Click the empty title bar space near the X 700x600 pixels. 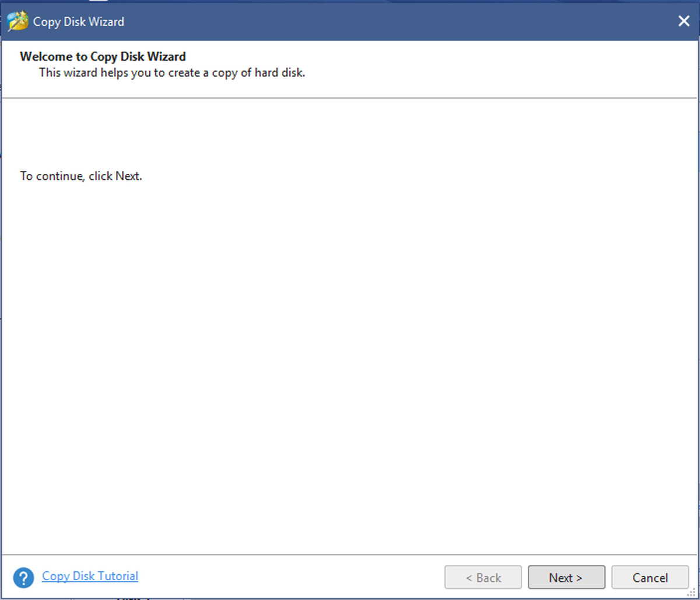pyautogui.click(x=467, y=21)
